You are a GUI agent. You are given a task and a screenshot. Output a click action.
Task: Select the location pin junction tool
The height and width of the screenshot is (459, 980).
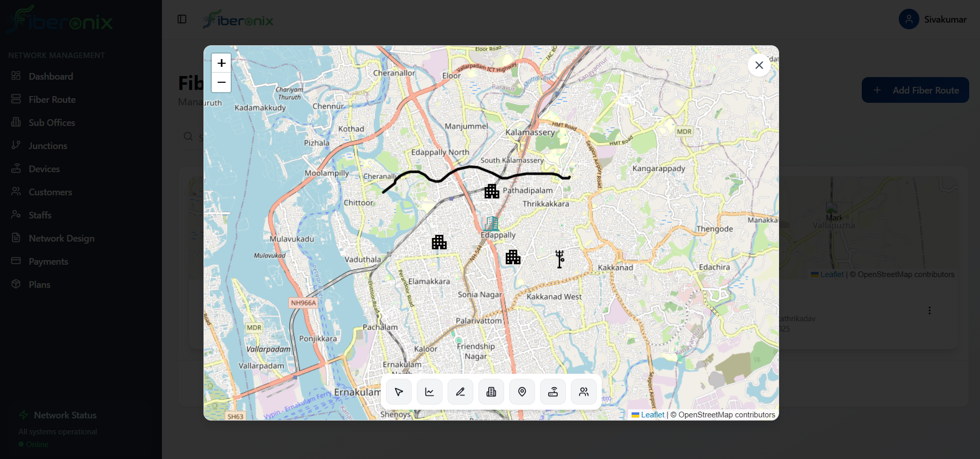pos(522,392)
